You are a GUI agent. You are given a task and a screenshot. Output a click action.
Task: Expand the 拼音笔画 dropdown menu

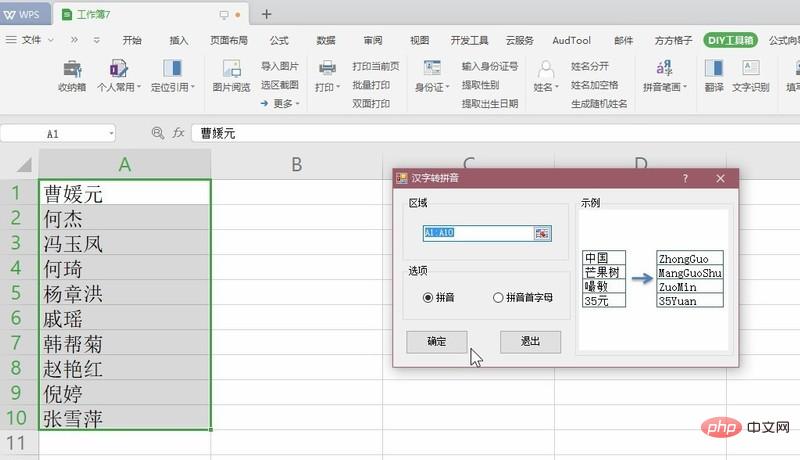point(666,88)
